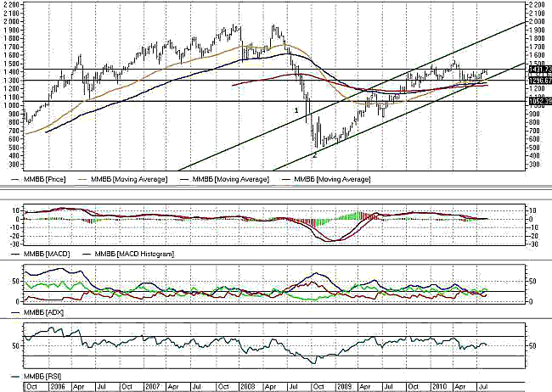Click 0 on the right ADX axis
Viewport: 552px width, 392px height.
(x=532, y=302)
